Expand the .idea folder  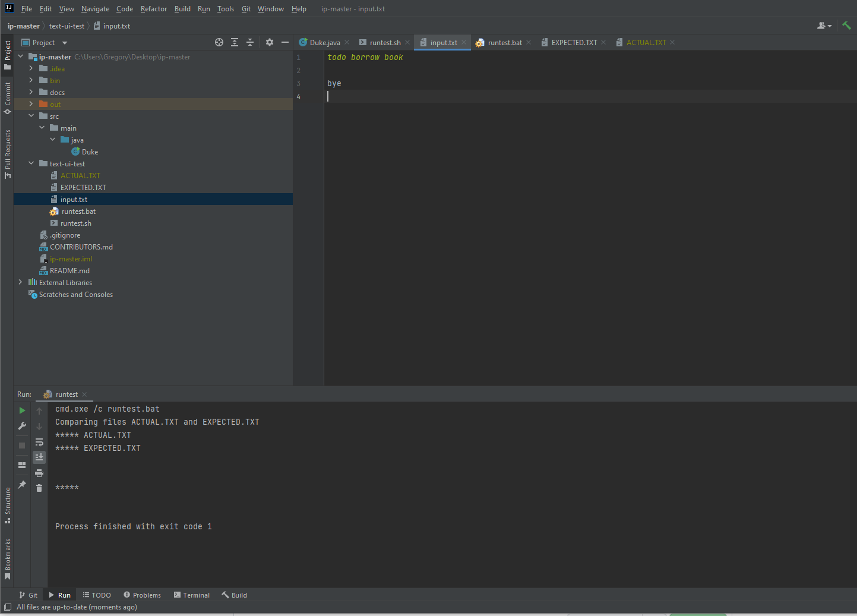pos(31,68)
